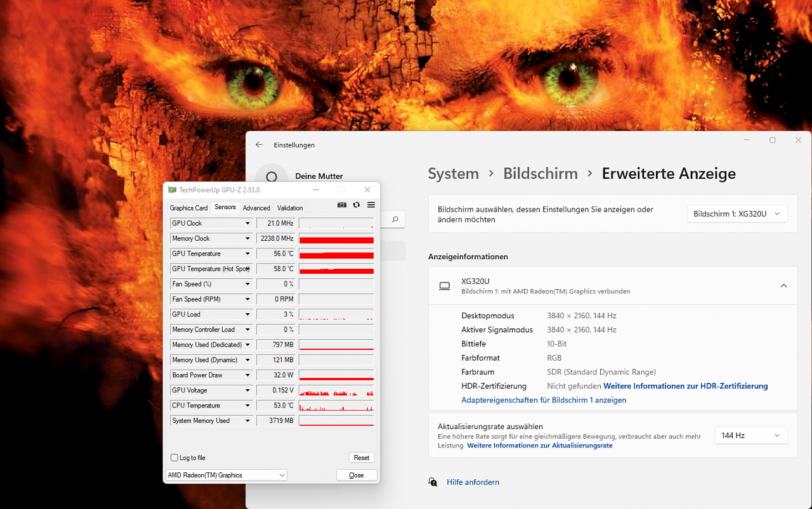Open the AMD Radeon(TM) Graphics device combo box
The width and height of the screenshot is (812, 509).
(x=226, y=475)
